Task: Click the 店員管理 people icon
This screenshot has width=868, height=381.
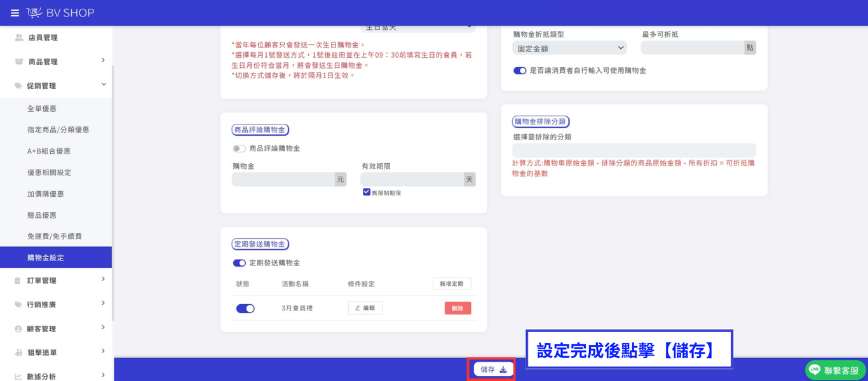Action: [18, 38]
